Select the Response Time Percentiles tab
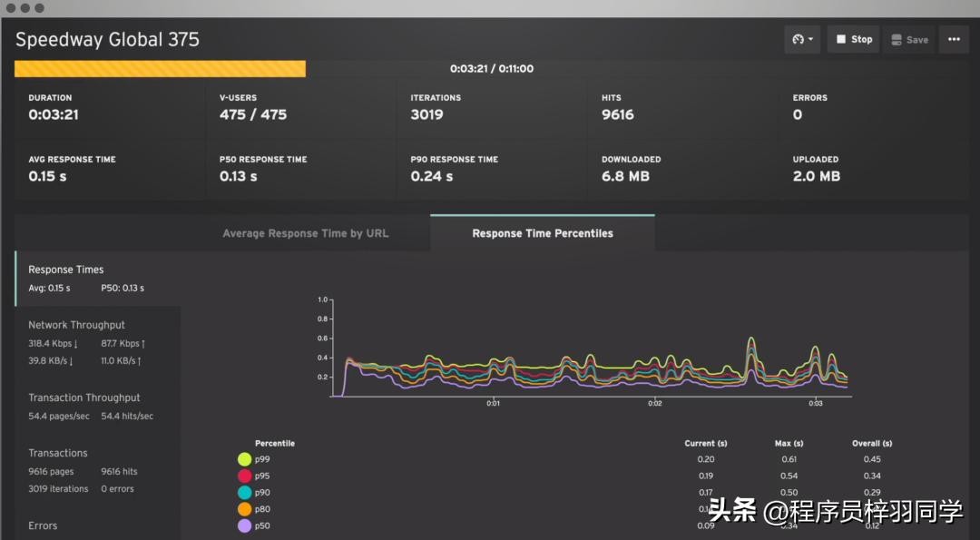The height and width of the screenshot is (540, 980). (x=543, y=233)
